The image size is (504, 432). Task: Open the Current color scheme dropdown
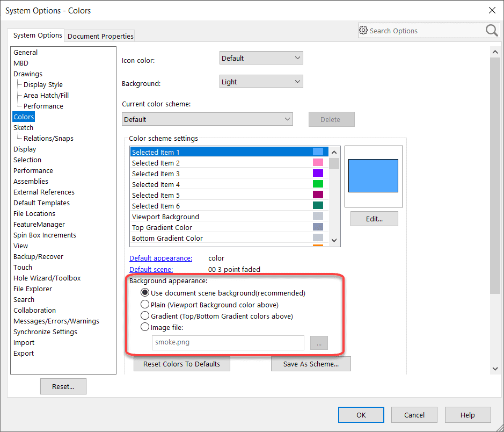tap(207, 119)
